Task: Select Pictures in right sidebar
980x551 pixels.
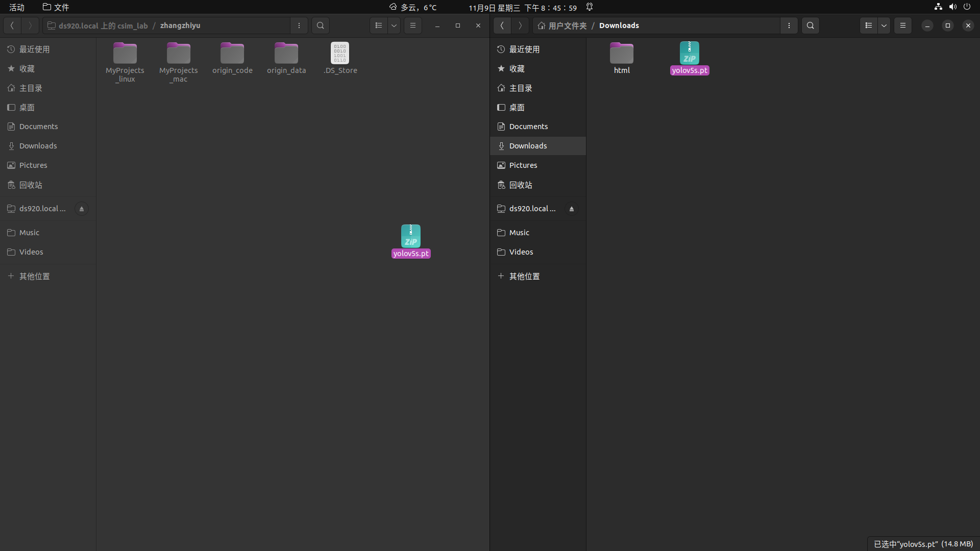Action: coord(523,165)
